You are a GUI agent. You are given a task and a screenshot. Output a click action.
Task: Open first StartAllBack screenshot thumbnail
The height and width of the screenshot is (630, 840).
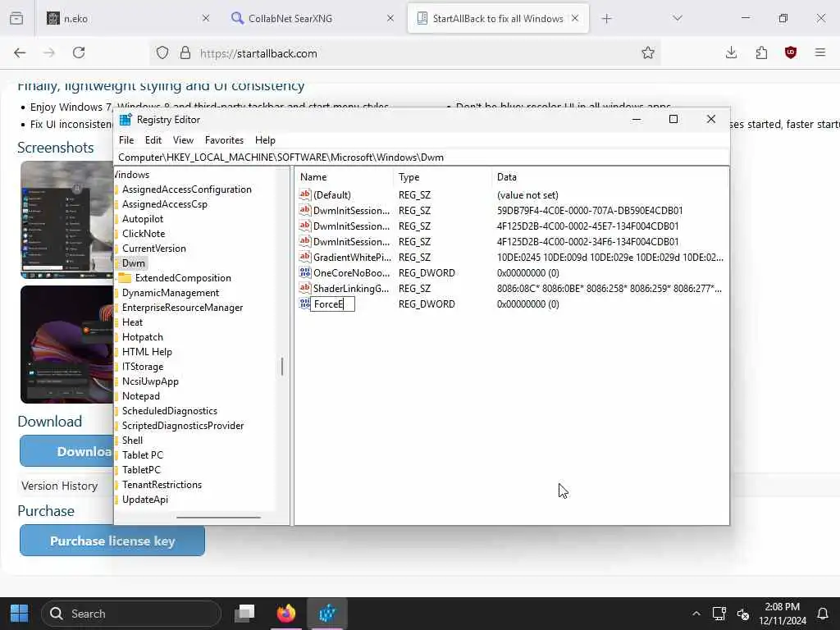67,220
